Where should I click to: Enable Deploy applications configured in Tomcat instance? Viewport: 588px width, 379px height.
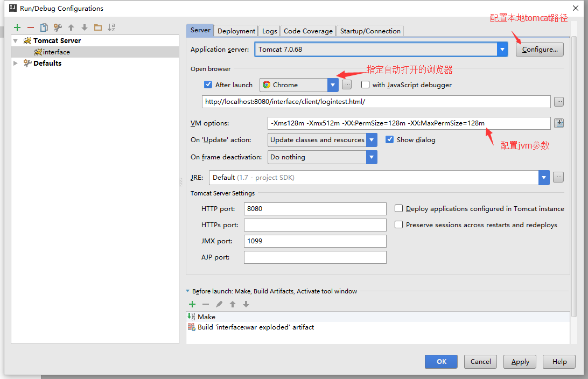tap(398, 208)
